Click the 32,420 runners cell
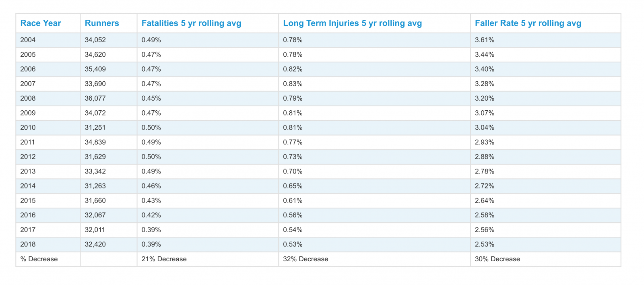Viewport: 644px width, 285px height. pyautogui.click(x=95, y=244)
